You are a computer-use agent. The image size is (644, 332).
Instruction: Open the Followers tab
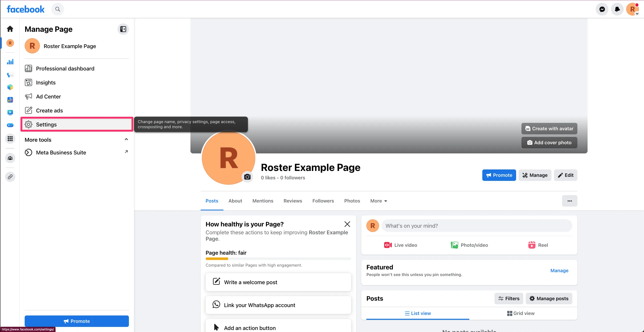pos(323,201)
